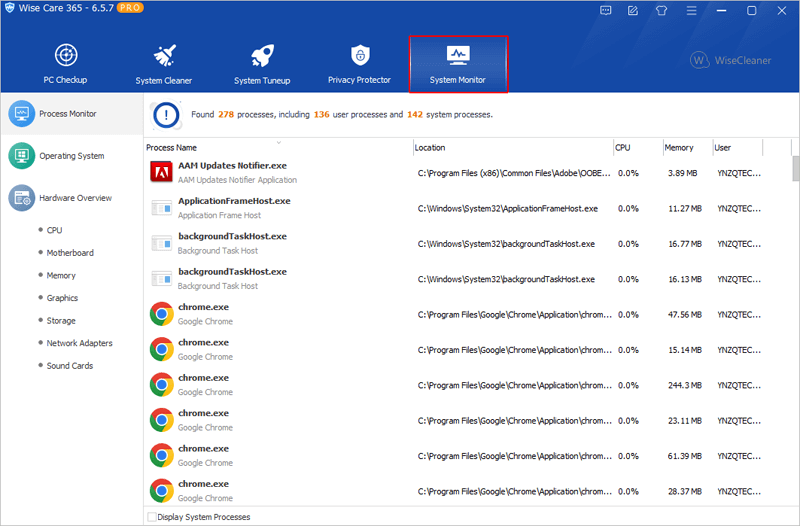This screenshot has width=800, height=526.
Task: Open the hamburger menu in title bar
Action: coord(691,10)
